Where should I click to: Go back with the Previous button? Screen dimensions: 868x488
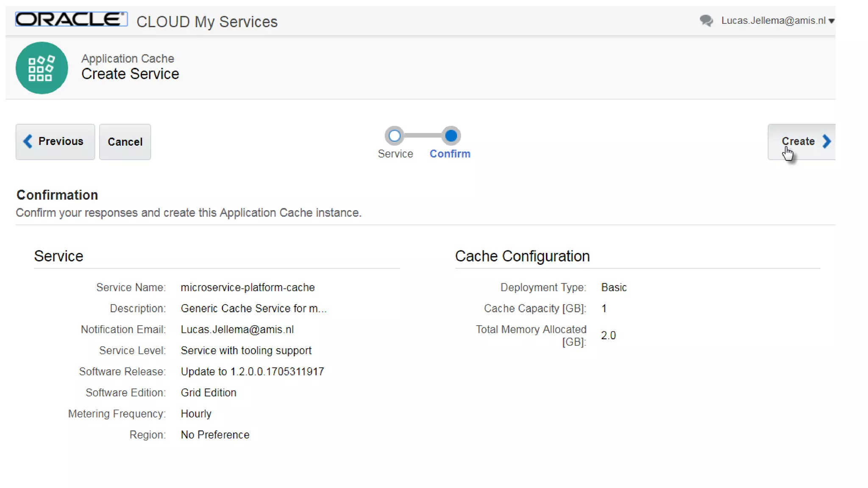coord(56,141)
